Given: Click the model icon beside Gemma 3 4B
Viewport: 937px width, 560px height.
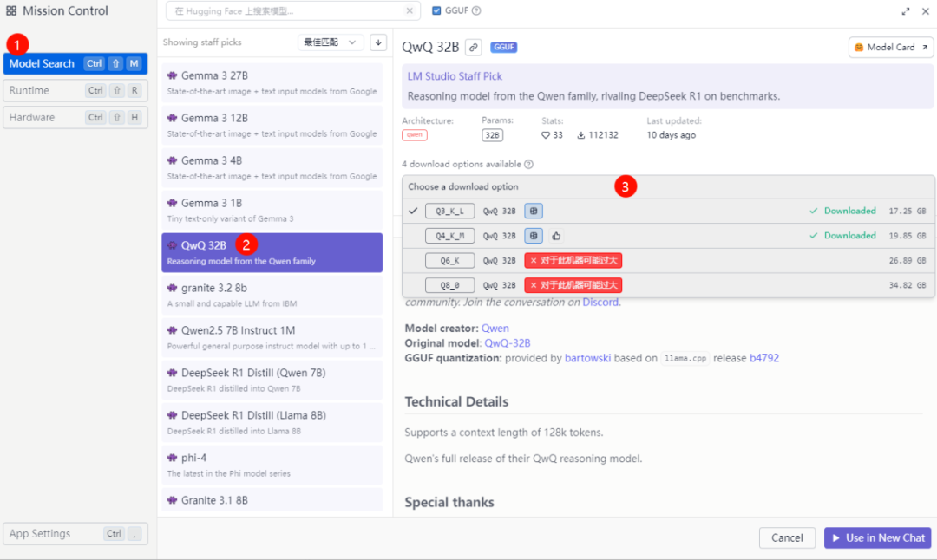Looking at the screenshot, I should point(172,160).
